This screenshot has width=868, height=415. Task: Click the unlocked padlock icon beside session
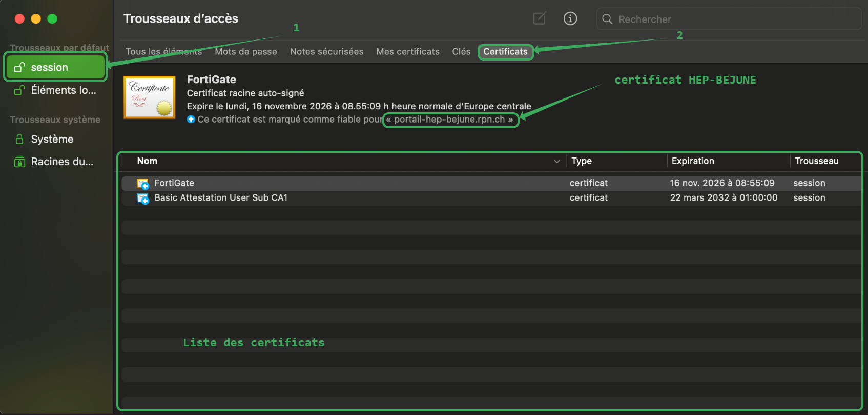tap(19, 67)
